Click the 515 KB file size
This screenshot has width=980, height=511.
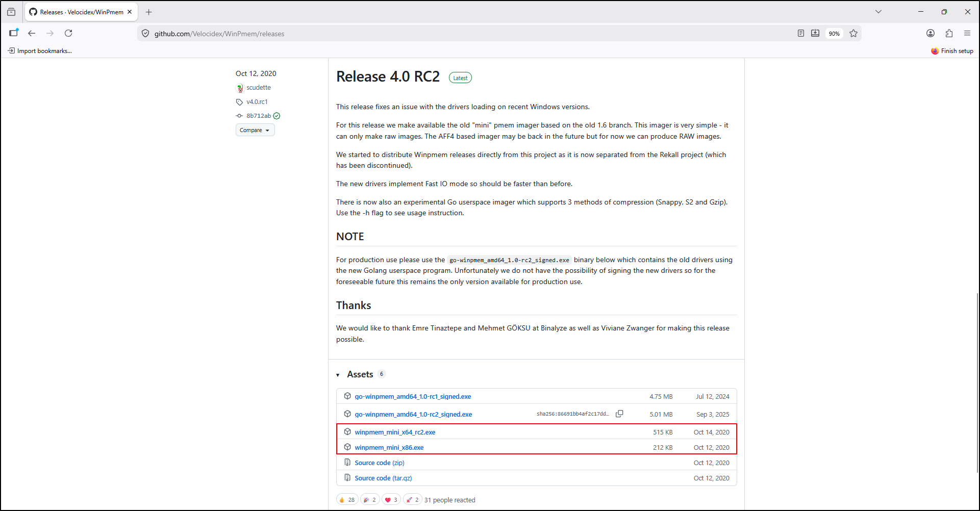[x=663, y=432]
